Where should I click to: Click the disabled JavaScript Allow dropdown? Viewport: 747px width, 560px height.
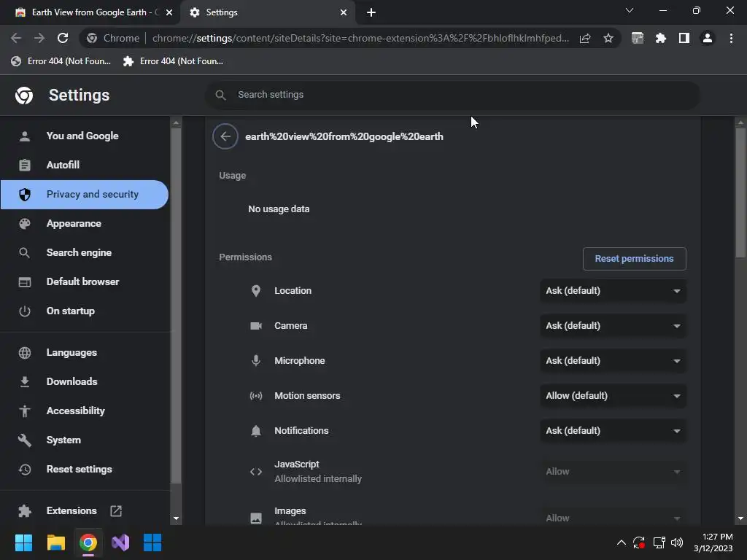pos(613,472)
